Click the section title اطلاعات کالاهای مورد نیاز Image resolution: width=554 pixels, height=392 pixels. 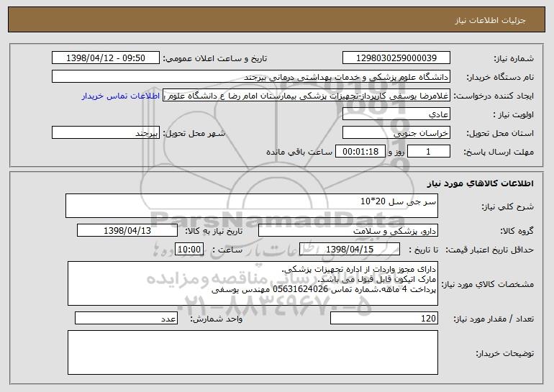pos(480,183)
